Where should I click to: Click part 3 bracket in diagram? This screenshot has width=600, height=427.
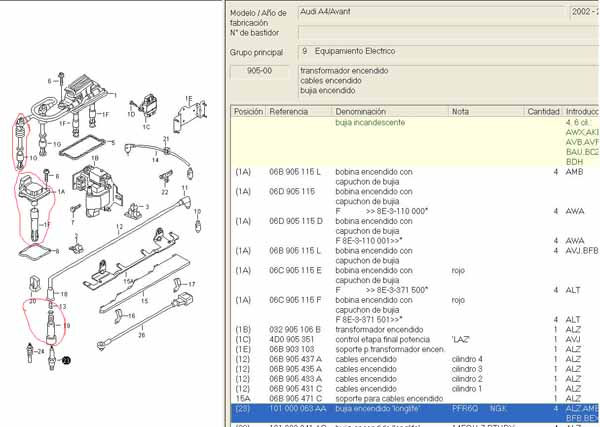click(x=133, y=211)
